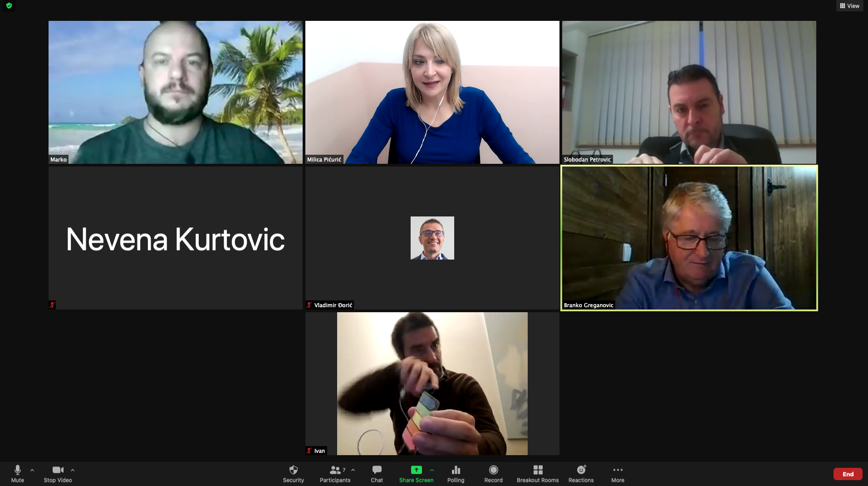The height and width of the screenshot is (486, 868).
Task: Open audio options arrow next to Mute
Action: click(32, 470)
